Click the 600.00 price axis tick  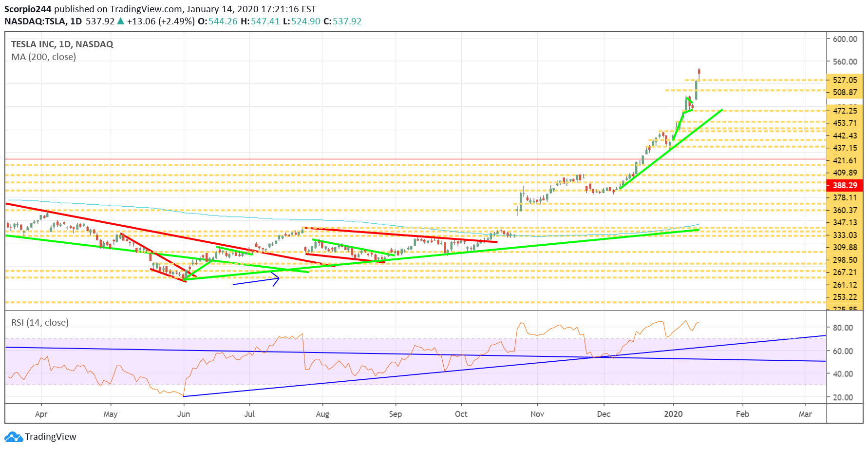[845, 39]
